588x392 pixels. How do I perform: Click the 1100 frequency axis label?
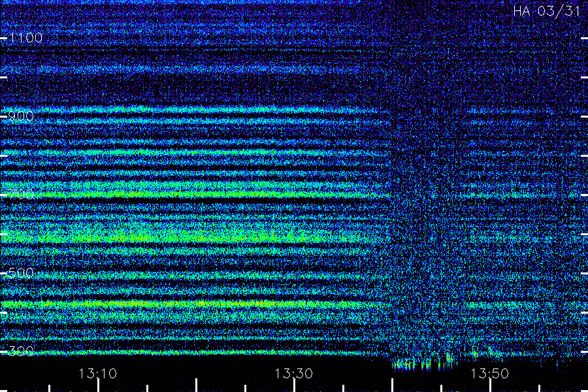point(25,38)
